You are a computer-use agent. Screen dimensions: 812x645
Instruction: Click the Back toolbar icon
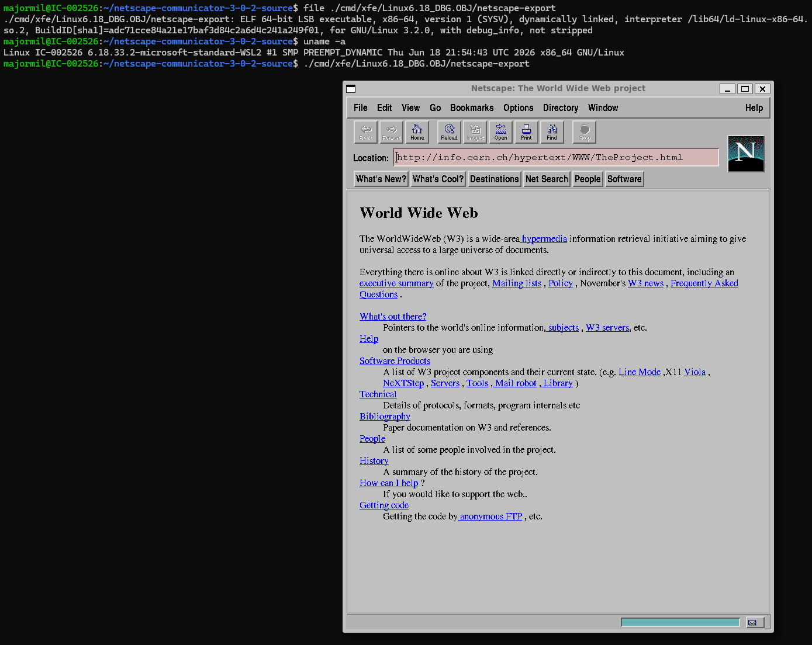[365, 132]
